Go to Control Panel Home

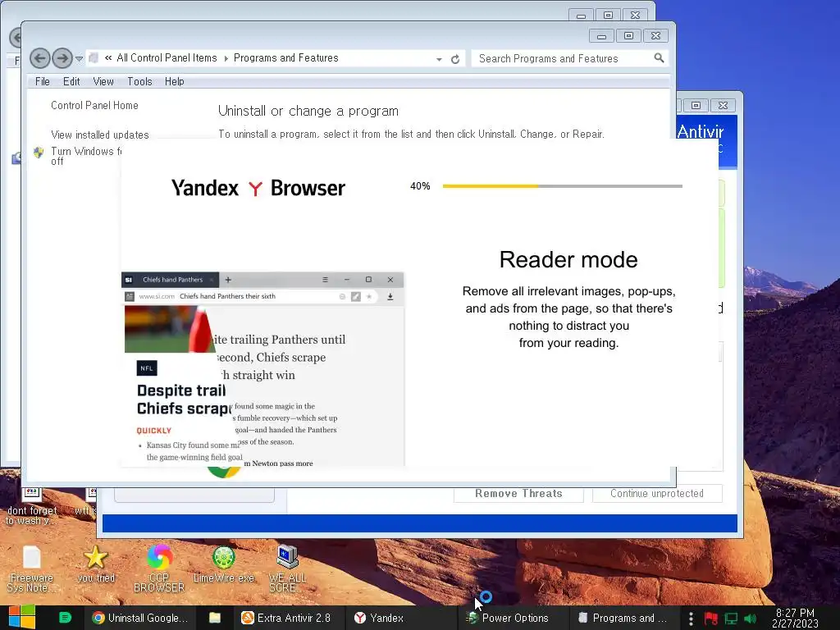tap(94, 106)
